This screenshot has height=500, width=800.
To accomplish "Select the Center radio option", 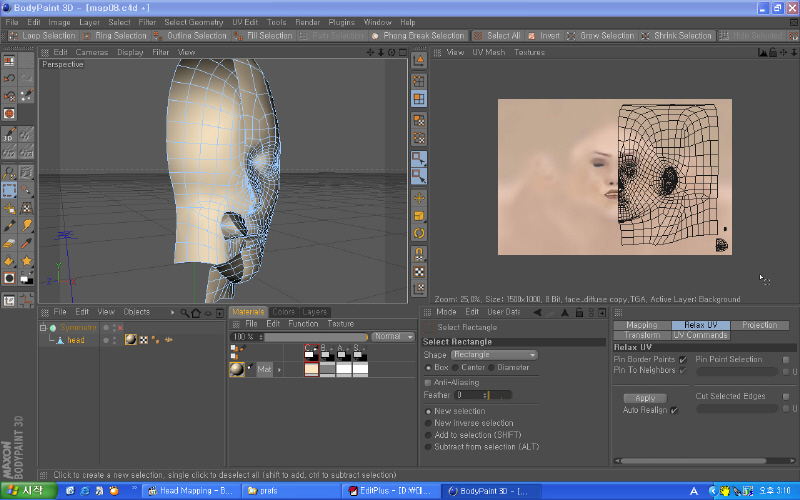I will 455,368.
